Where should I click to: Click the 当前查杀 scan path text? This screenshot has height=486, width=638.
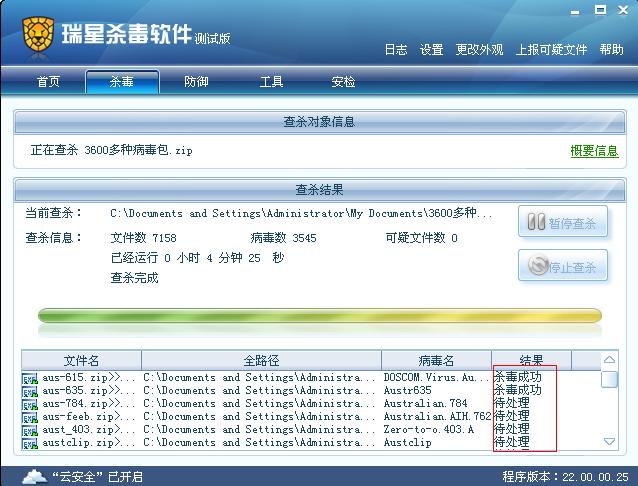pos(301,213)
